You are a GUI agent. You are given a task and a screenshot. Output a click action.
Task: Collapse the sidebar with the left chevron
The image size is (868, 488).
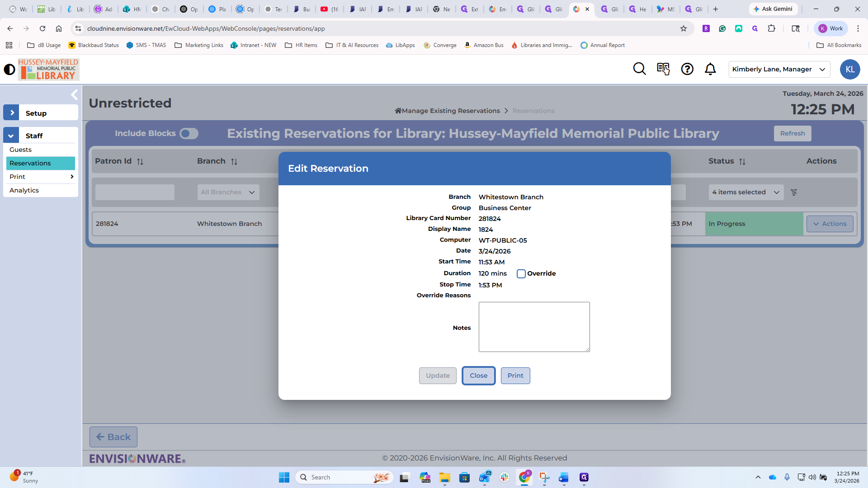click(74, 94)
